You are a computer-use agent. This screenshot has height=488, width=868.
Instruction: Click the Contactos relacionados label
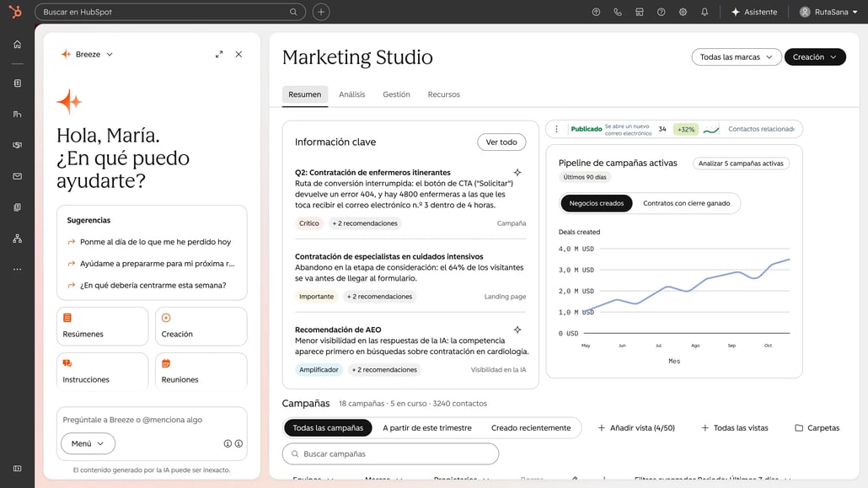761,129
